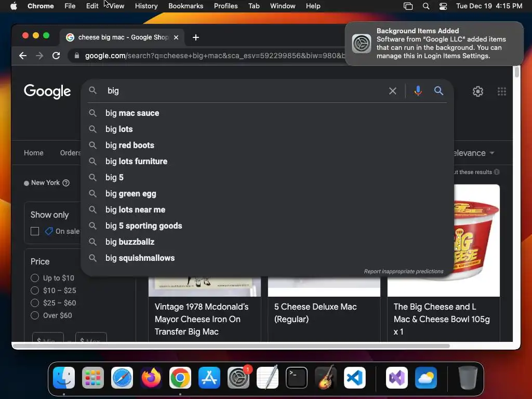The width and height of the screenshot is (532, 399).
Task: Choose the 'big red boots' suggestion
Action: tap(268, 145)
